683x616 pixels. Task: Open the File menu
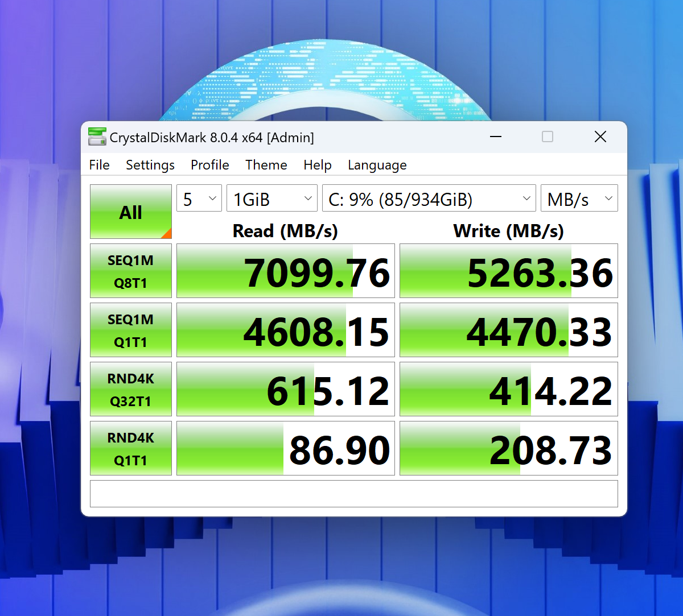tap(100, 165)
